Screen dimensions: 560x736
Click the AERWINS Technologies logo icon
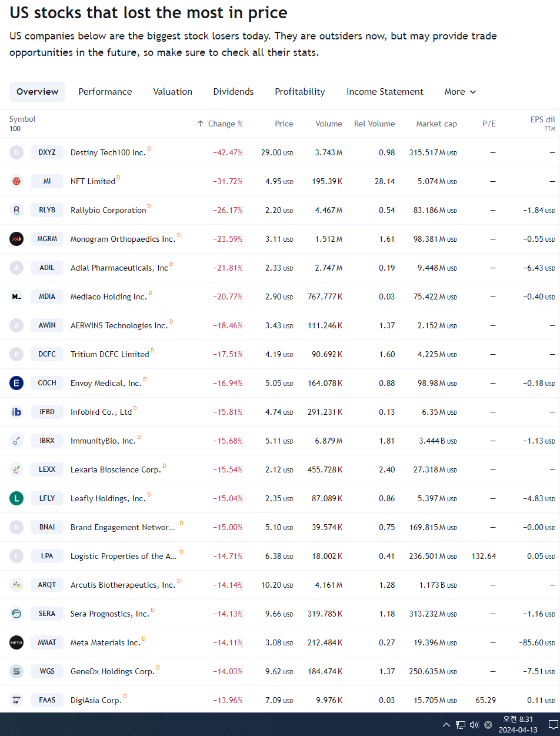click(16, 325)
